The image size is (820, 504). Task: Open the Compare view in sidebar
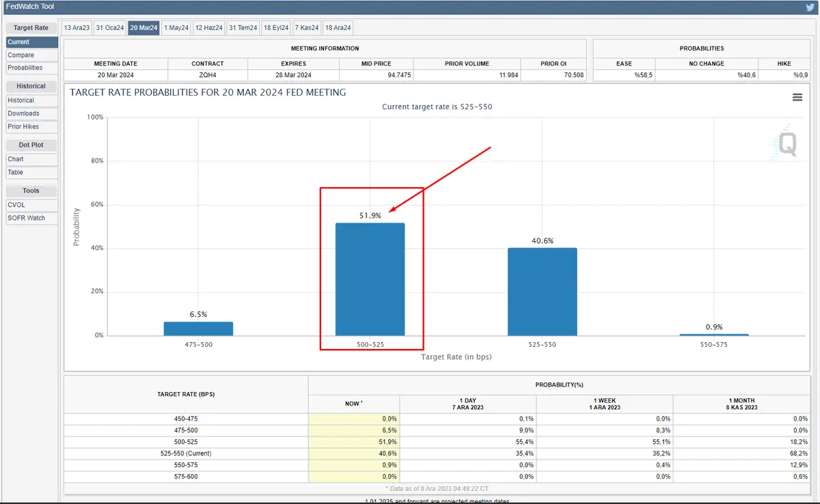pos(21,55)
